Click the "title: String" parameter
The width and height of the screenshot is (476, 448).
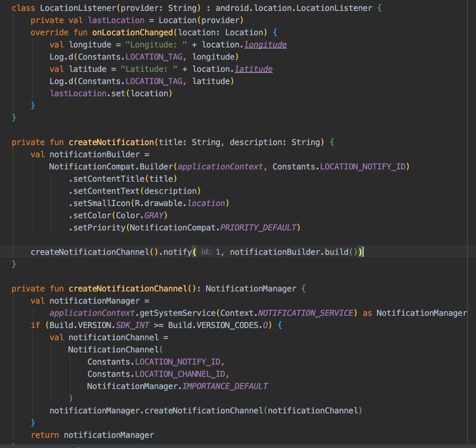(189, 142)
